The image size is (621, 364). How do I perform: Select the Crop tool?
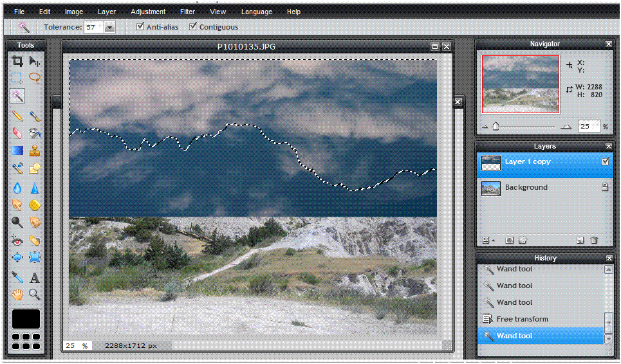pos(17,61)
